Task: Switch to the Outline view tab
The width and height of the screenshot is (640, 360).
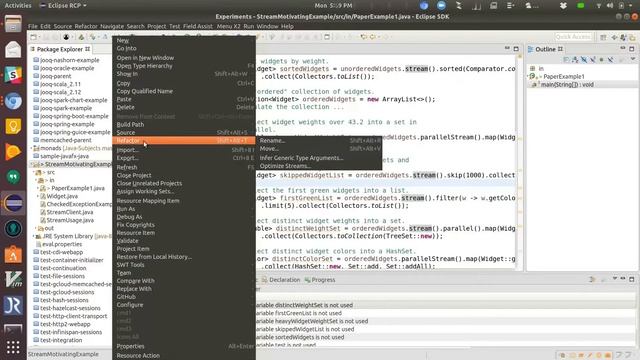Action: [545, 49]
